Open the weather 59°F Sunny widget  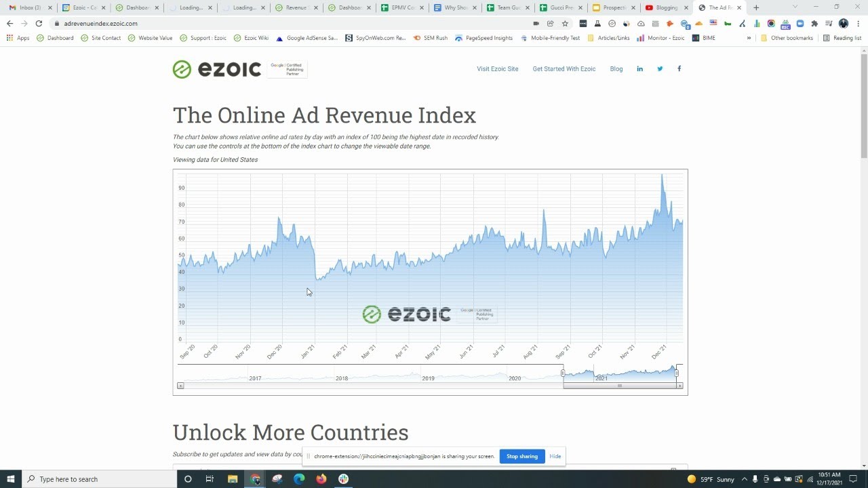pos(711,479)
